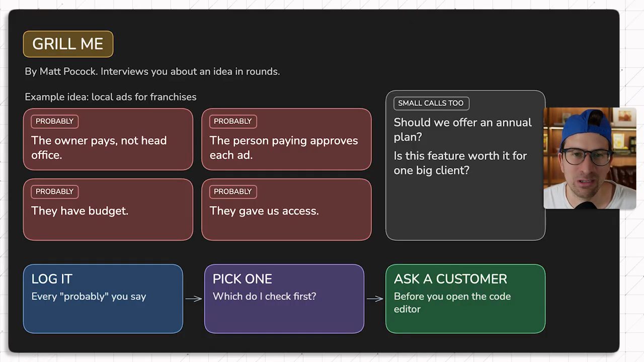The height and width of the screenshot is (362, 644).
Task: Select the 'The person paying approves each ad' card
Action: pyautogui.click(x=286, y=139)
